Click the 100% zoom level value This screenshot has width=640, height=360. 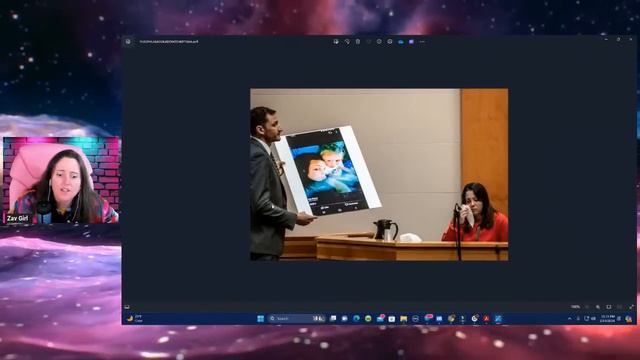pos(576,307)
